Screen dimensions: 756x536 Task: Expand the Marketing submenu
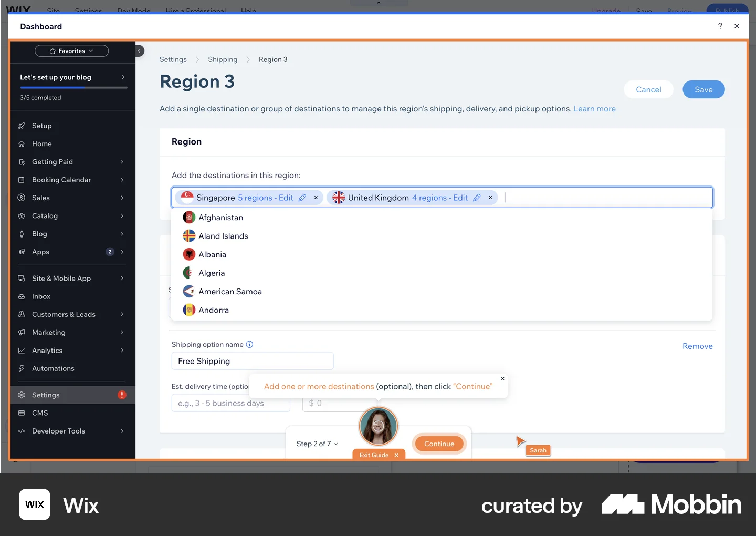[122, 333]
